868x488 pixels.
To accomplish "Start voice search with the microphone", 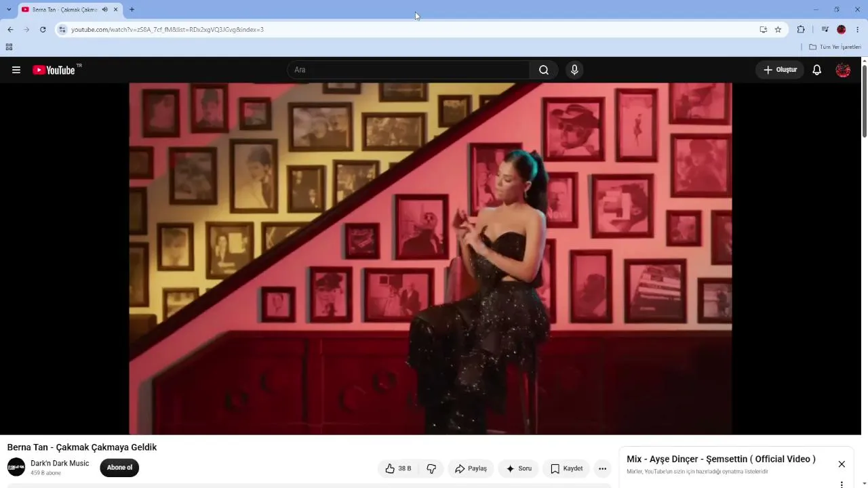I will pos(574,70).
